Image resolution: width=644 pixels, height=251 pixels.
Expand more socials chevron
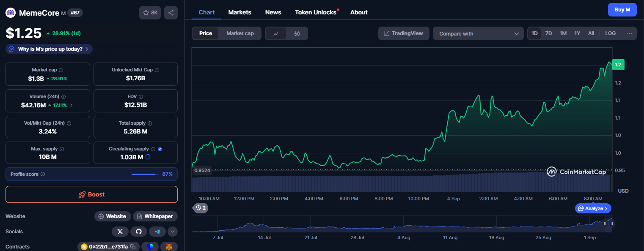click(x=173, y=232)
